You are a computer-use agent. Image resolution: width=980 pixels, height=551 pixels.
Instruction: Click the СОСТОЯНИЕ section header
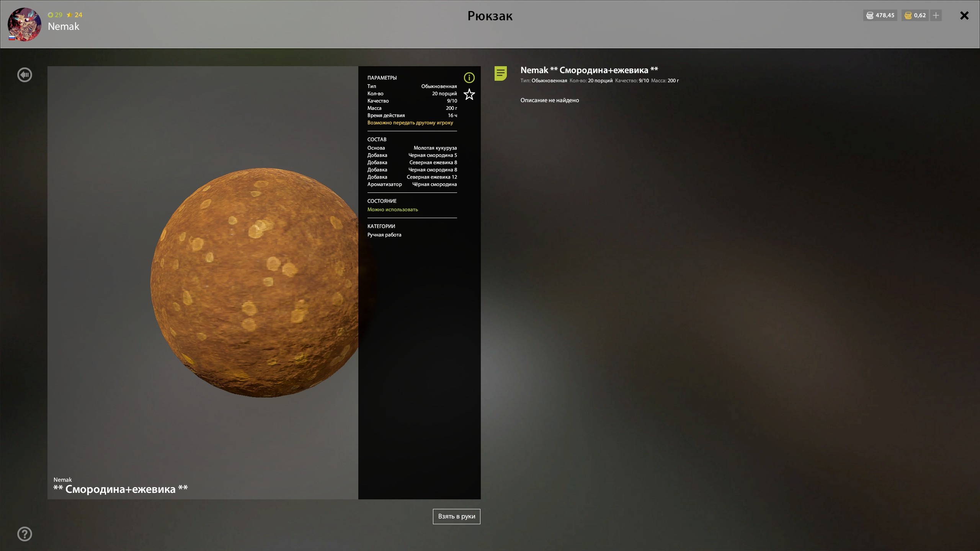[x=382, y=201]
